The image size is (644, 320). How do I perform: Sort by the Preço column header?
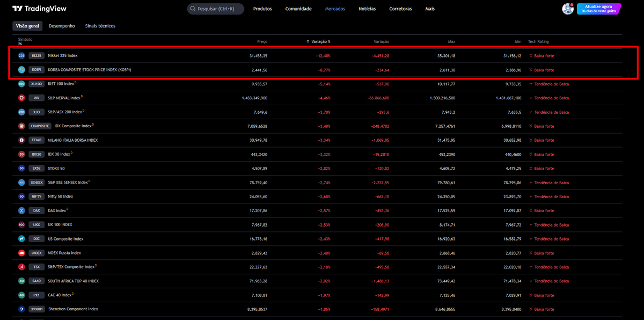262,41
